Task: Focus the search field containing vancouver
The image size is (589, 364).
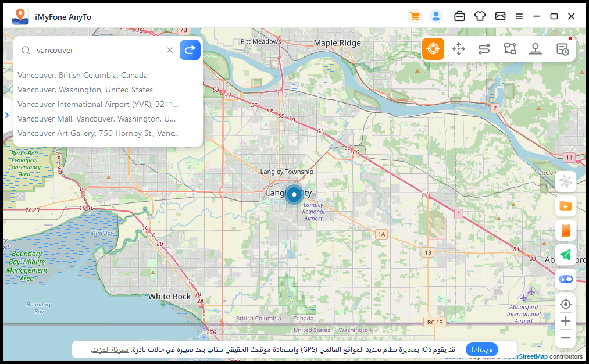Action: coord(97,51)
